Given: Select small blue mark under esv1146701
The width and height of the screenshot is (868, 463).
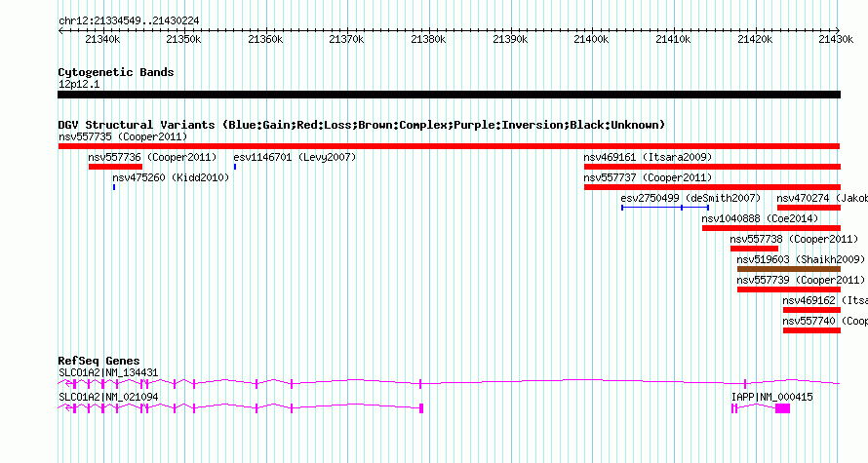Looking at the screenshot, I should coord(235,167).
